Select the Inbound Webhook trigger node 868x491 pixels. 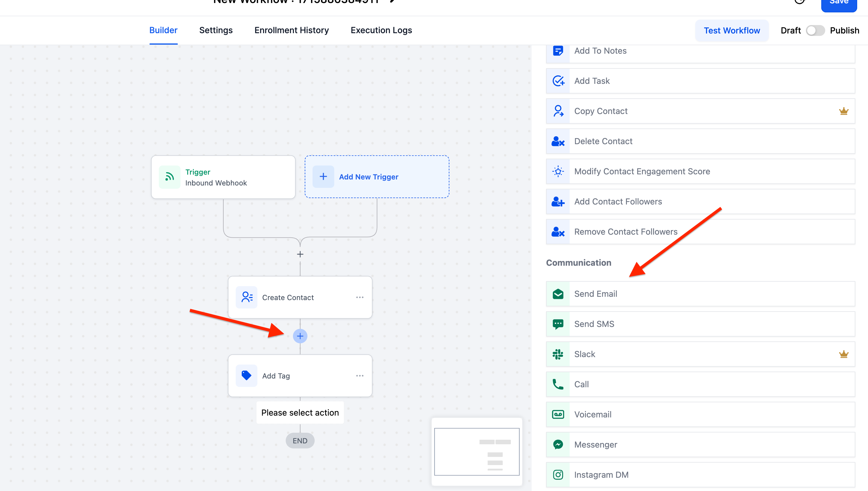(223, 177)
